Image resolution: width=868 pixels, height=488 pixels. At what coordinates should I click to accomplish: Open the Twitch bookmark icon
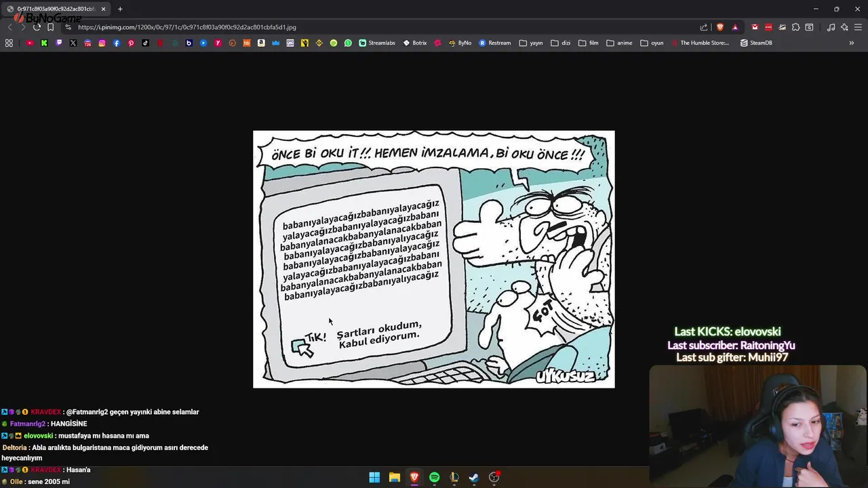(x=59, y=43)
